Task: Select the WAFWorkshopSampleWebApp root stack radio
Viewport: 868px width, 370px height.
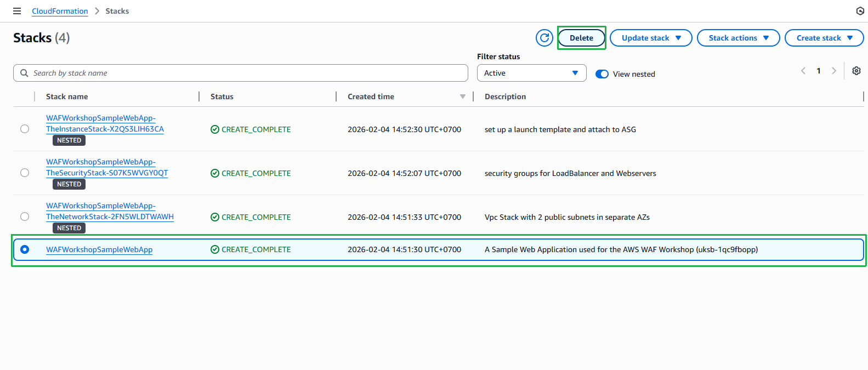Action: [x=25, y=249]
